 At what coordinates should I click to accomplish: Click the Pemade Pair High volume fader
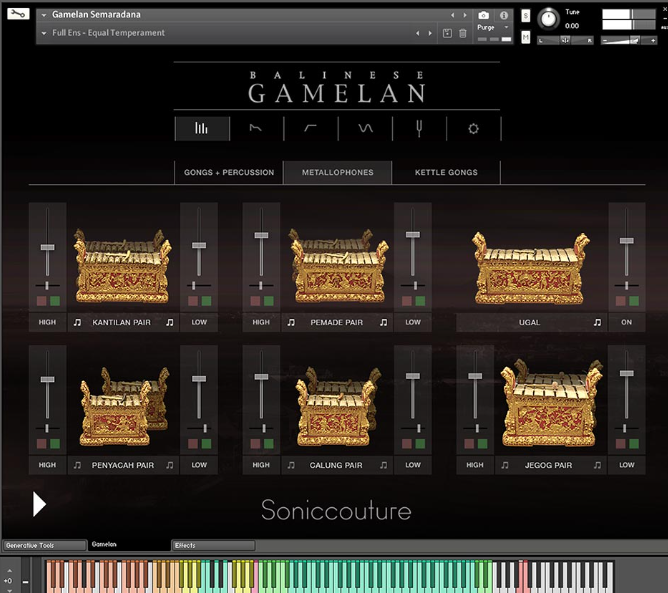(x=261, y=236)
